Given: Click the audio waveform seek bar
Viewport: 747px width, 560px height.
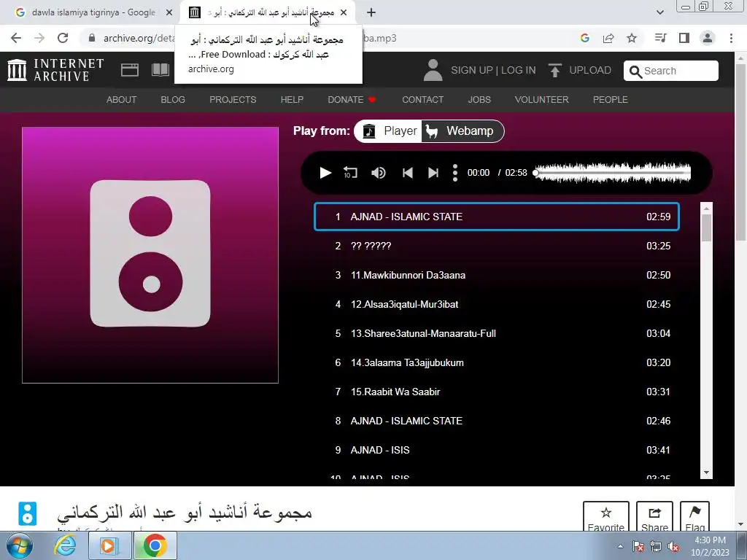Looking at the screenshot, I should click(x=612, y=172).
